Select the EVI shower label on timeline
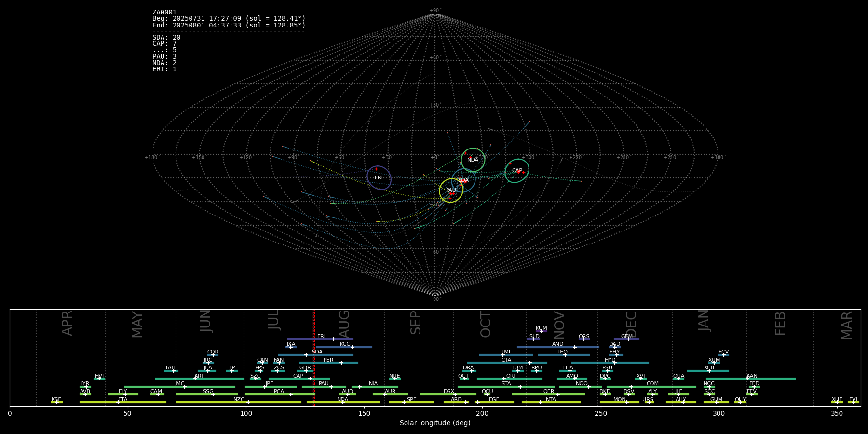Screen dimensions: 868x434 tap(854, 400)
